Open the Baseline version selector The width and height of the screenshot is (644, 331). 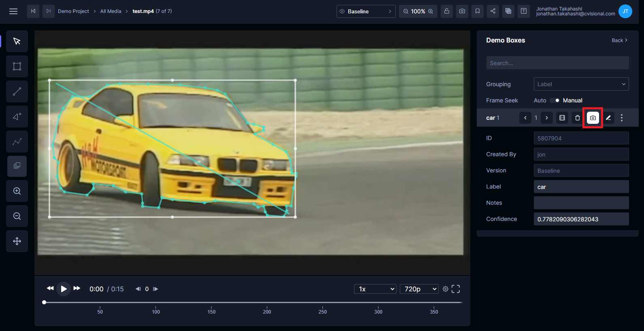(x=366, y=11)
